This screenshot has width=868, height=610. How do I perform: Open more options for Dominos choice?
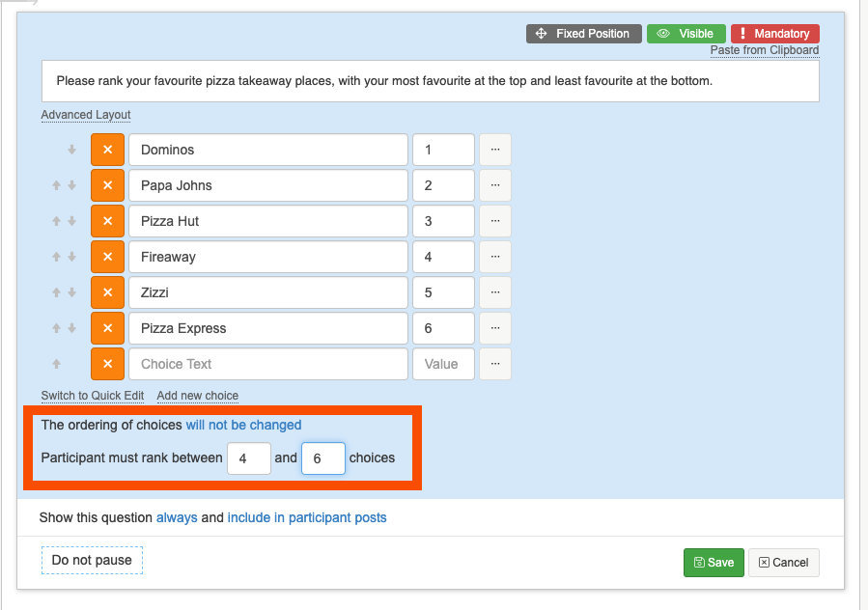click(494, 150)
